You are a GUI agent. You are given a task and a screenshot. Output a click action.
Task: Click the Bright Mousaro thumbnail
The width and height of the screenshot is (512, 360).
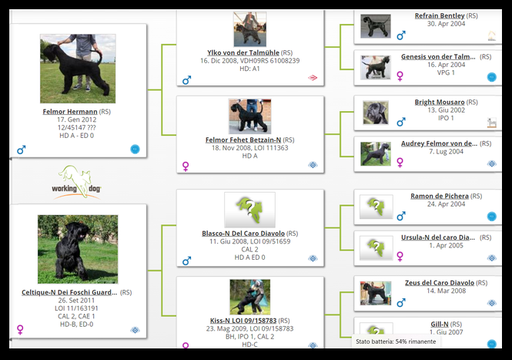point(376,113)
